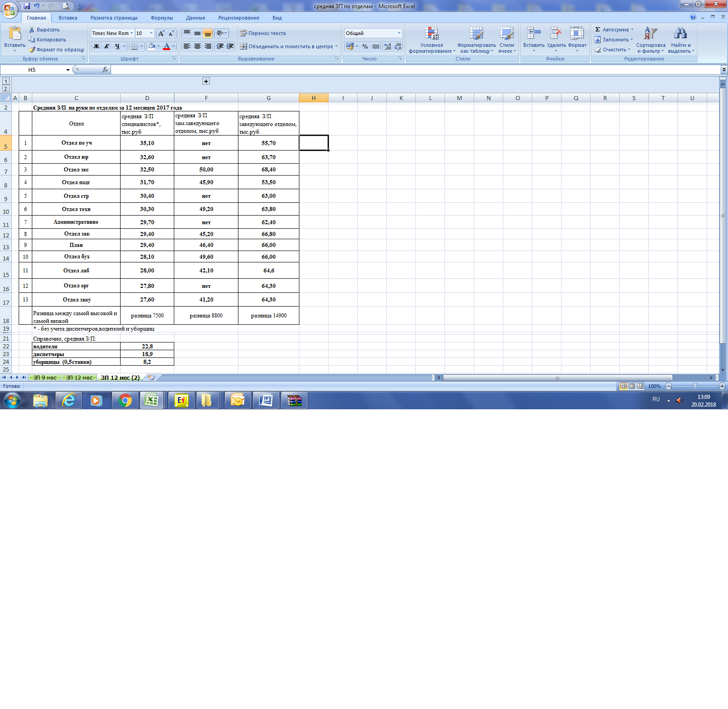Zoom in with plus button
The width and height of the screenshot is (728, 709).
coord(722,386)
